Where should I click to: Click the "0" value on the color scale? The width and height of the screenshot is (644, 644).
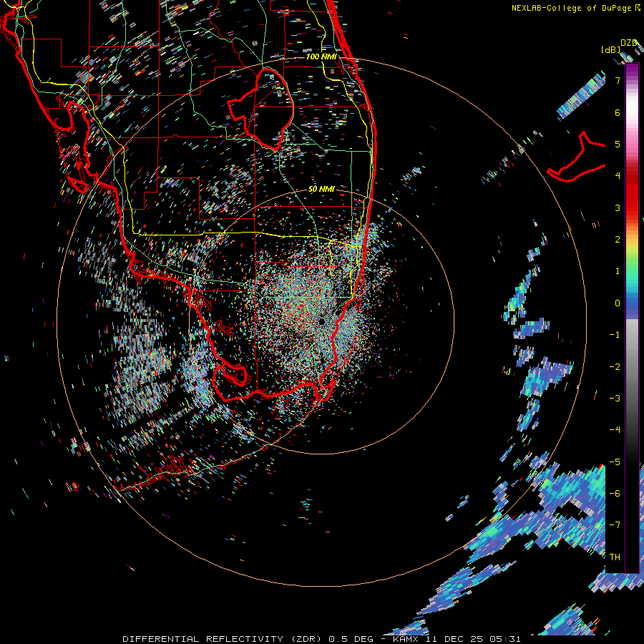pyautogui.click(x=618, y=303)
